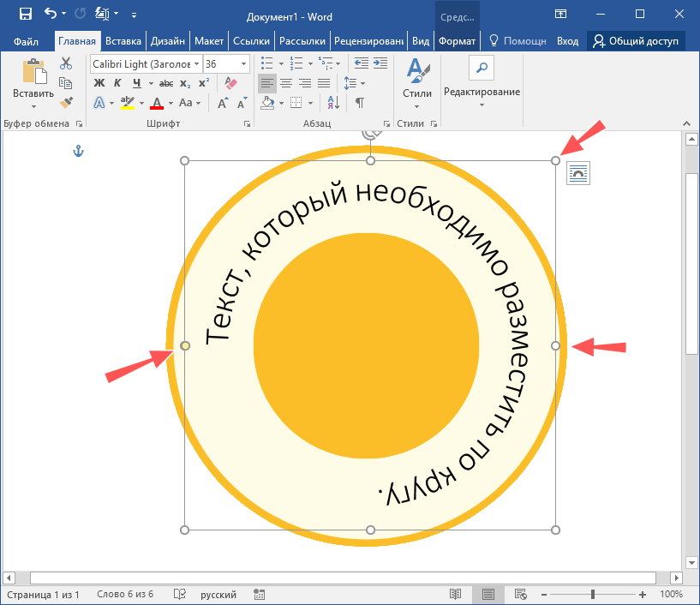Open the layout options icon beside the shape
The height and width of the screenshot is (605, 700).
tap(578, 173)
